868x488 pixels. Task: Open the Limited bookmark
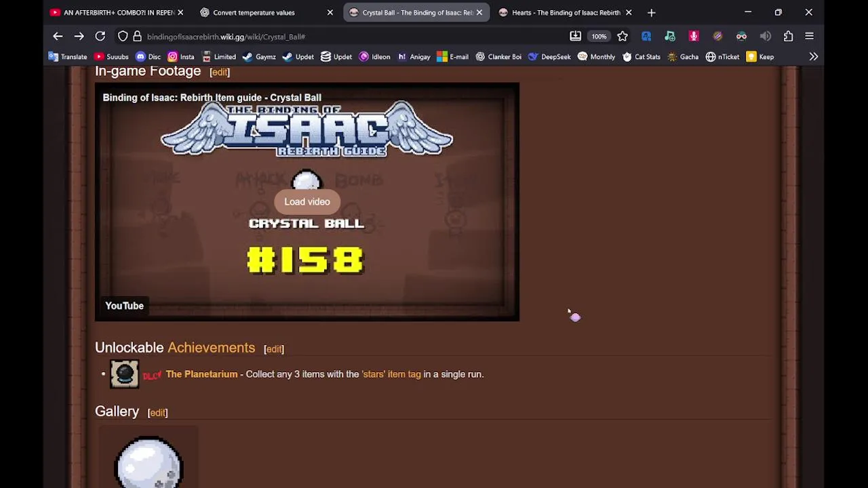[218, 57]
